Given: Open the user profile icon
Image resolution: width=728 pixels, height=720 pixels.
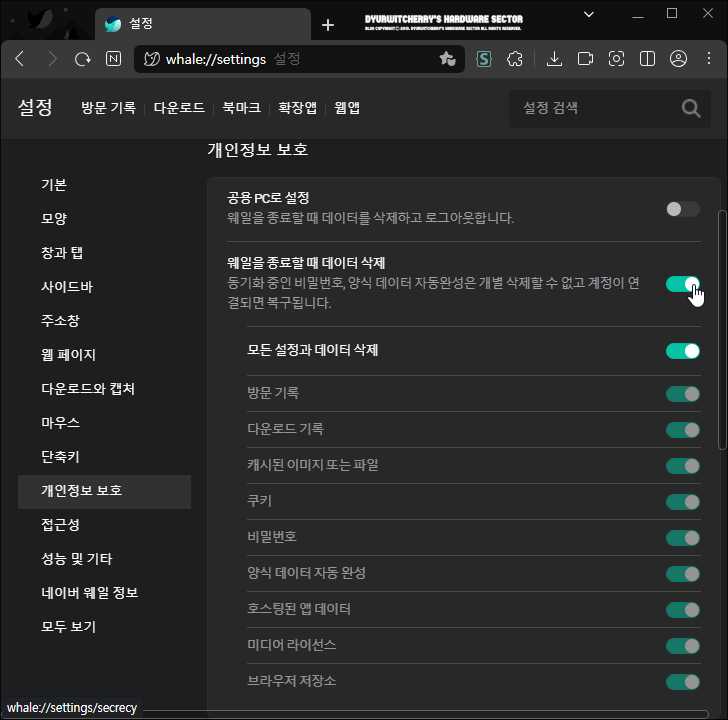Looking at the screenshot, I should [678, 59].
